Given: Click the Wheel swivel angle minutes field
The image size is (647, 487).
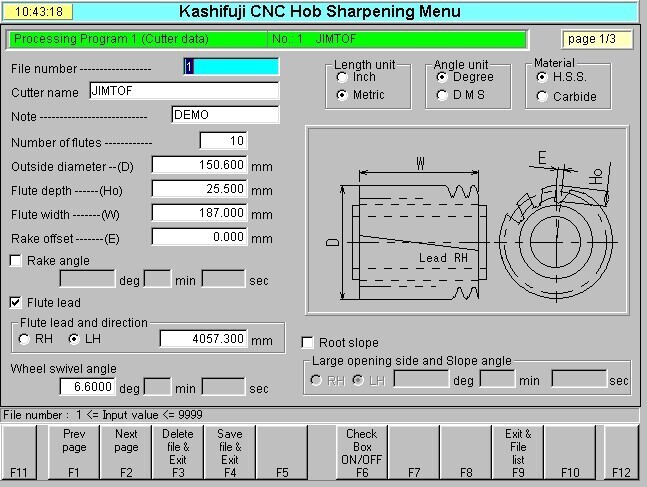Looking at the screenshot, I should pos(157,387).
